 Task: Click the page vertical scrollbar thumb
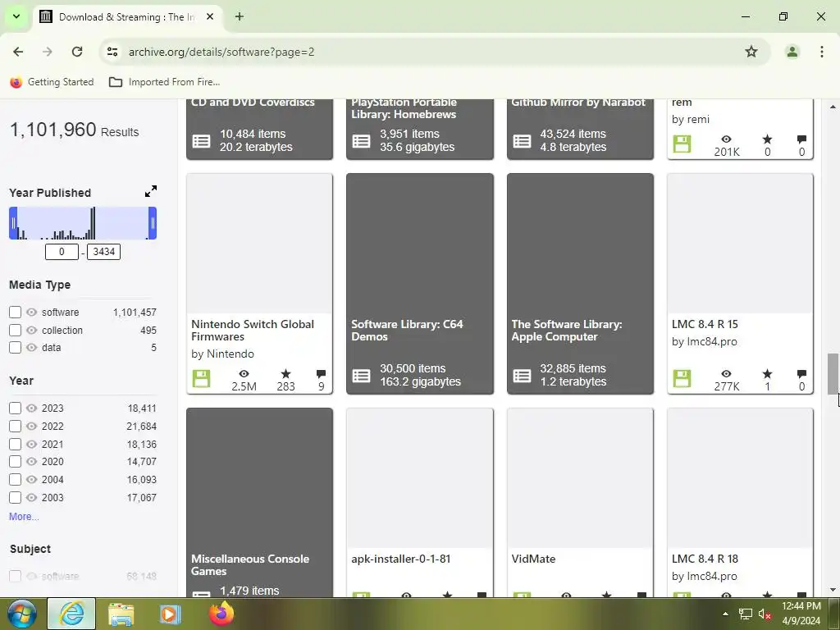click(x=833, y=373)
